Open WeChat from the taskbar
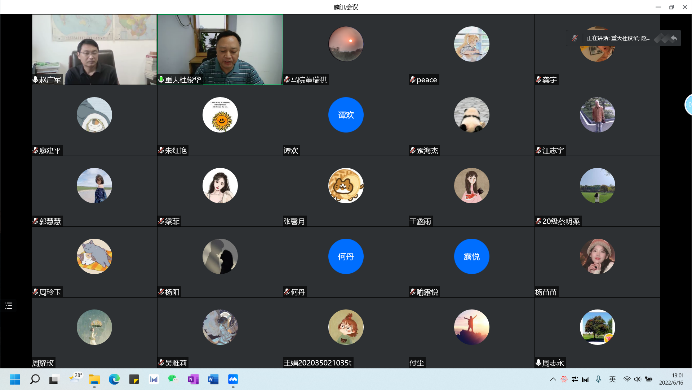 [x=173, y=379]
